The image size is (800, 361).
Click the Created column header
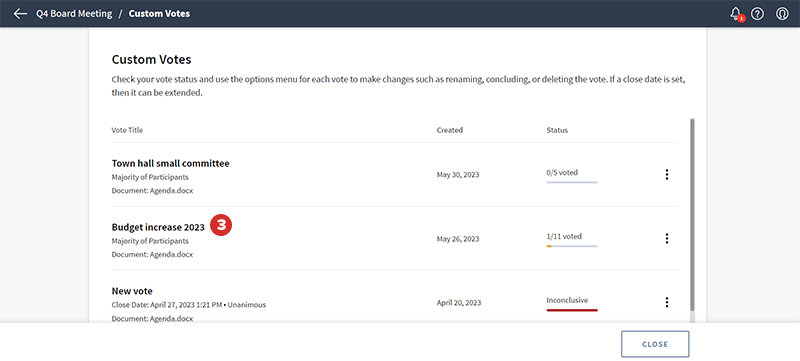coord(449,130)
